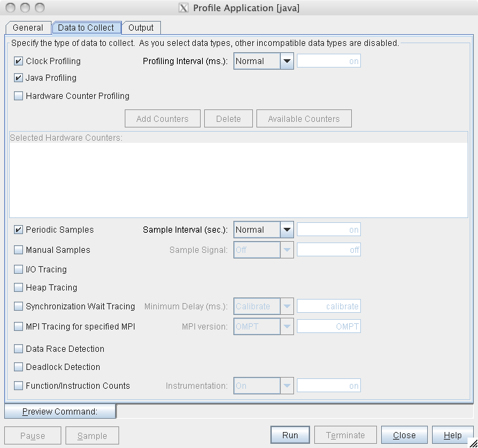Enable Hardware Counter Profiling
Image resolution: width=478 pixels, height=448 pixels.
pos(18,95)
